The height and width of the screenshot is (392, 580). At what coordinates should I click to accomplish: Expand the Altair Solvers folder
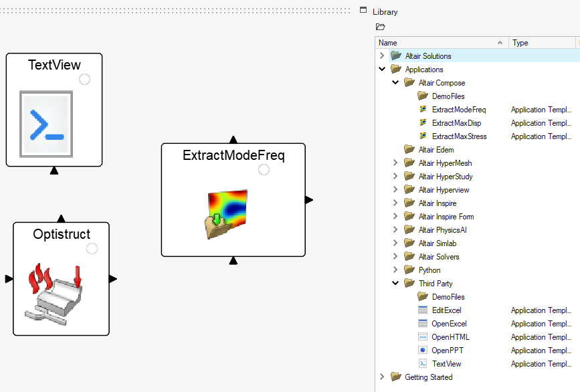pyautogui.click(x=395, y=256)
